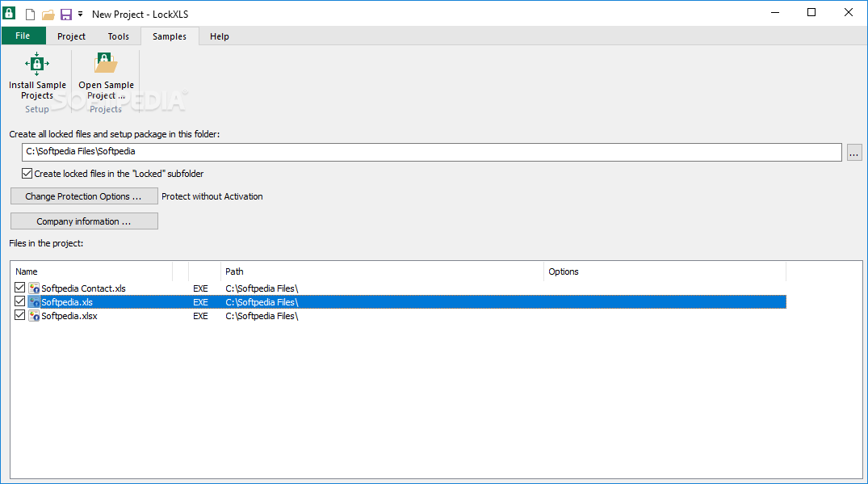868x484 pixels.
Task: Click path cell of Softpedia.xlsx row
Action: [x=262, y=316]
